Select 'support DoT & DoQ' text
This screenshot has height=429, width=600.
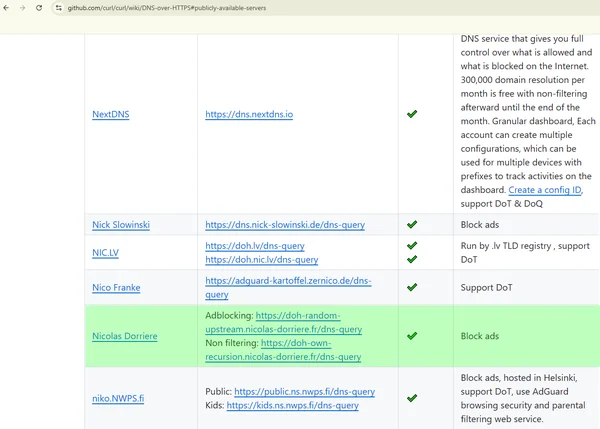click(502, 204)
